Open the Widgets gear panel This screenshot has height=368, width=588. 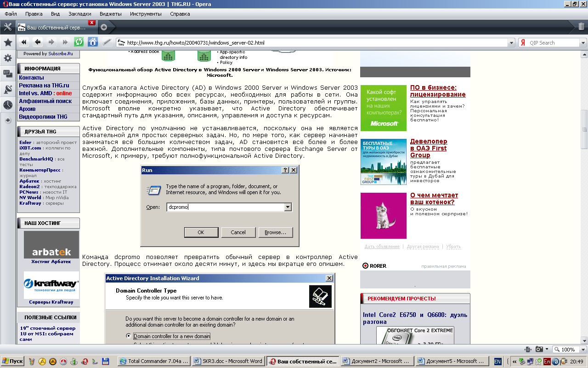pos(8,58)
